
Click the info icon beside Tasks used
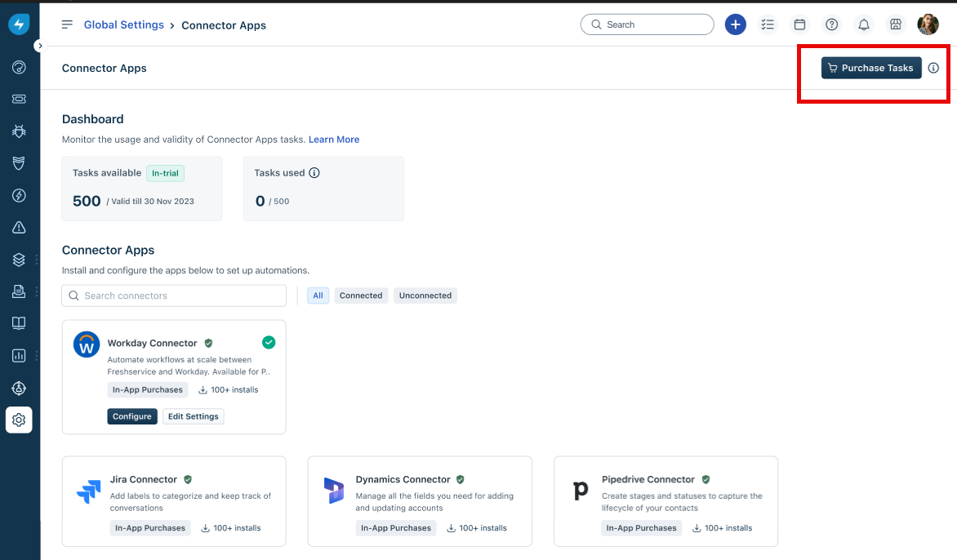coord(314,172)
